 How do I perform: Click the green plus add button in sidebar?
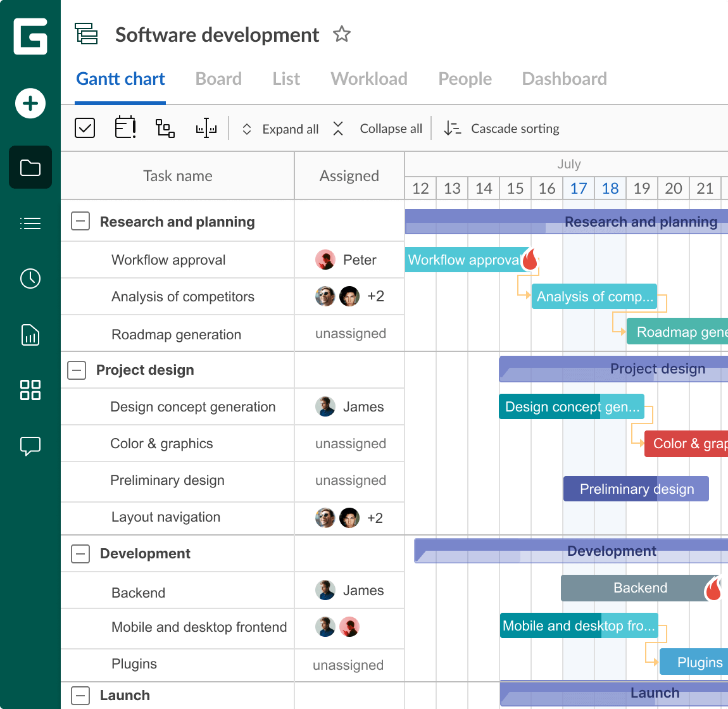click(30, 103)
